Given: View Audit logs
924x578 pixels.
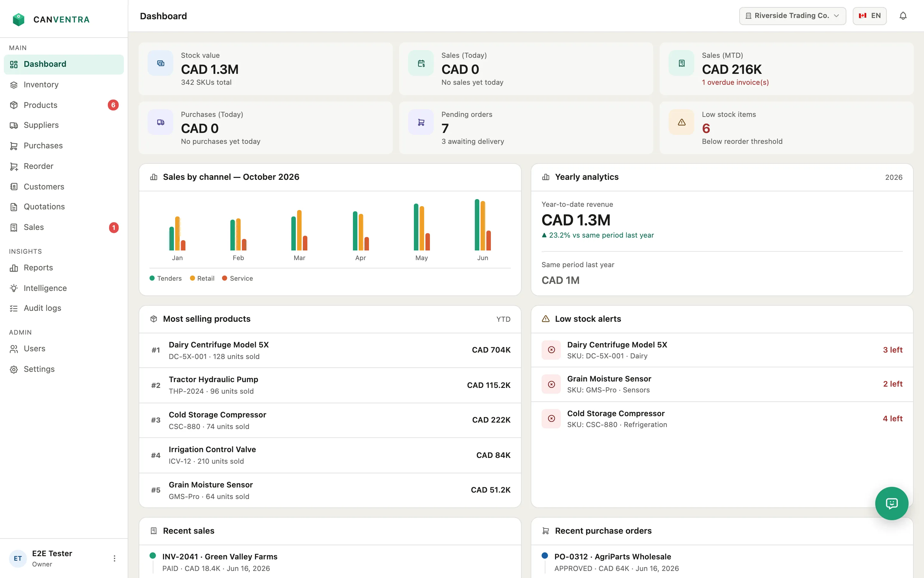Looking at the screenshot, I should (64, 308).
